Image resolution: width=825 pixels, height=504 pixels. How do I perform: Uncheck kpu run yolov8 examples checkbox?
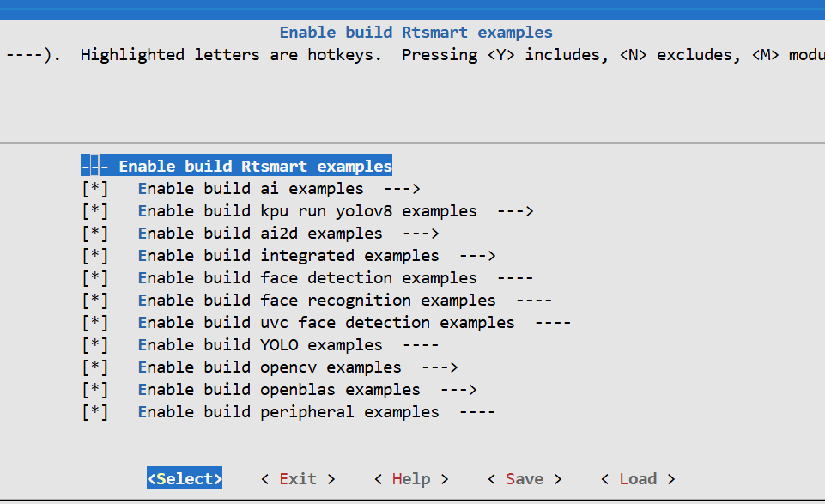point(95,211)
